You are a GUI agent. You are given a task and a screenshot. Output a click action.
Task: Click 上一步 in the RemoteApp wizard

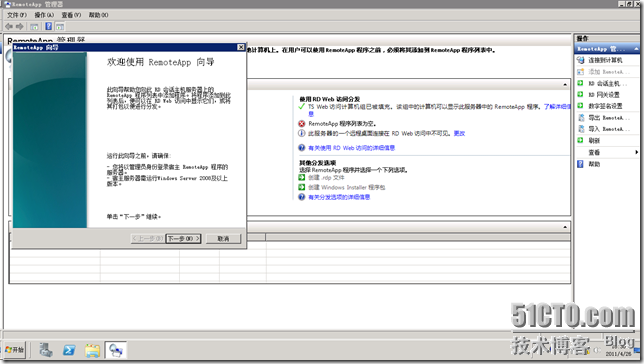tap(147, 238)
